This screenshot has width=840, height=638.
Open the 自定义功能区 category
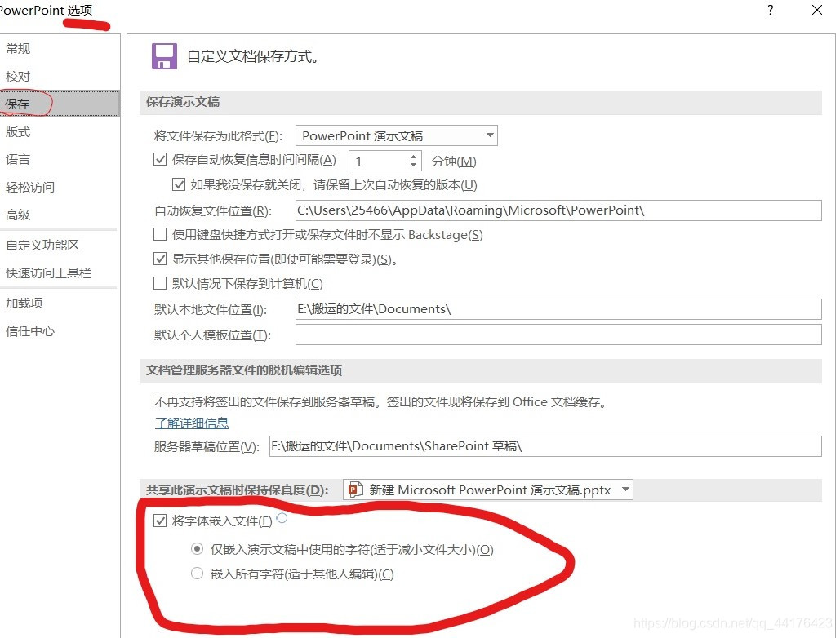[60, 246]
